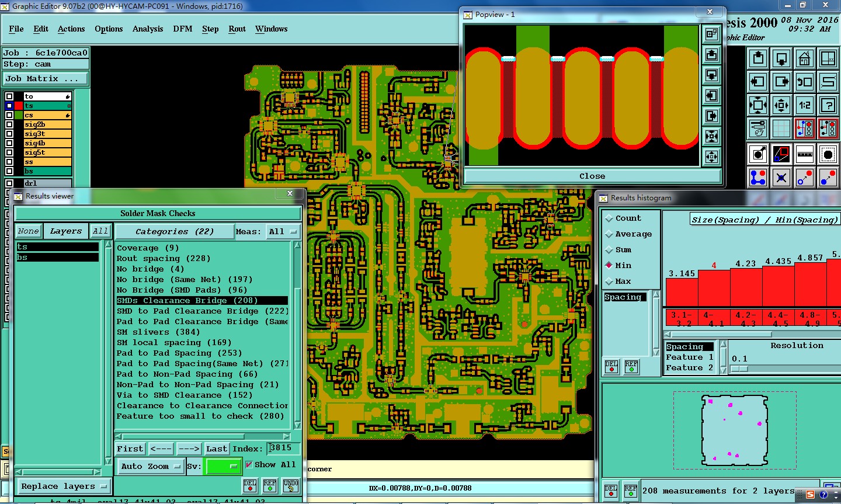The height and width of the screenshot is (504, 841).
Task: Click the UNDO icon in Results viewer
Action: [x=291, y=486]
